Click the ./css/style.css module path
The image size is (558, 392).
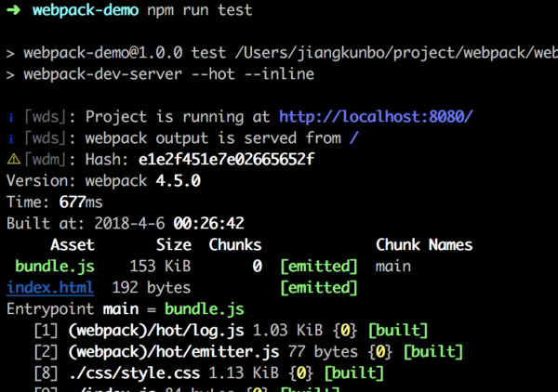click(134, 373)
